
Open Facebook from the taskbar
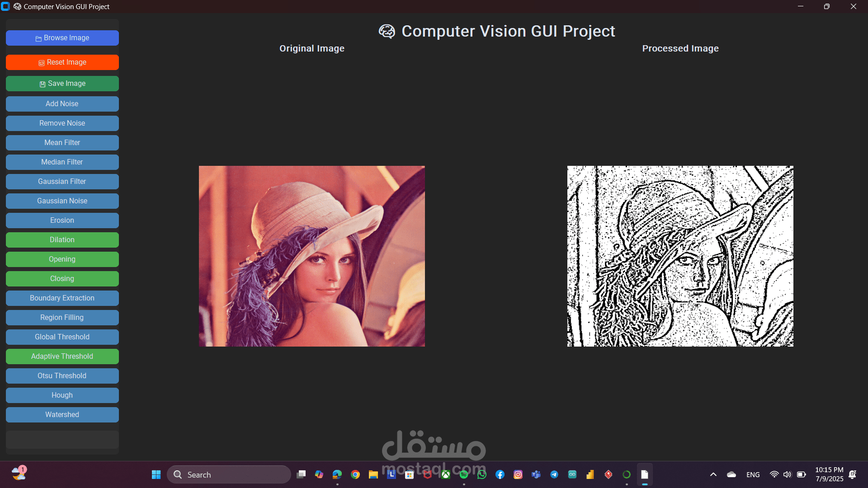500,474
